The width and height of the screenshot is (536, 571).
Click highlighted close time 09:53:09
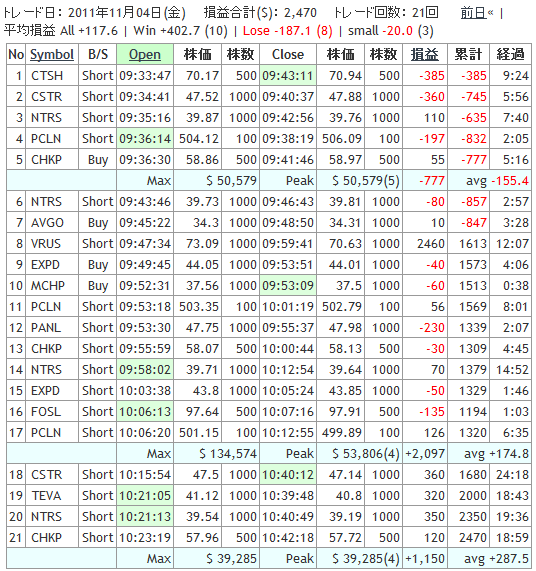[288, 286]
